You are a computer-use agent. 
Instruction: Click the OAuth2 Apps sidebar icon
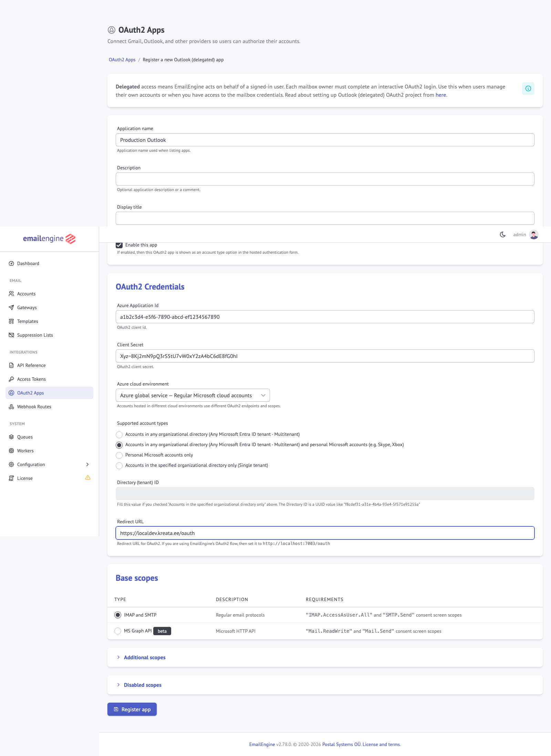coord(11,393)
